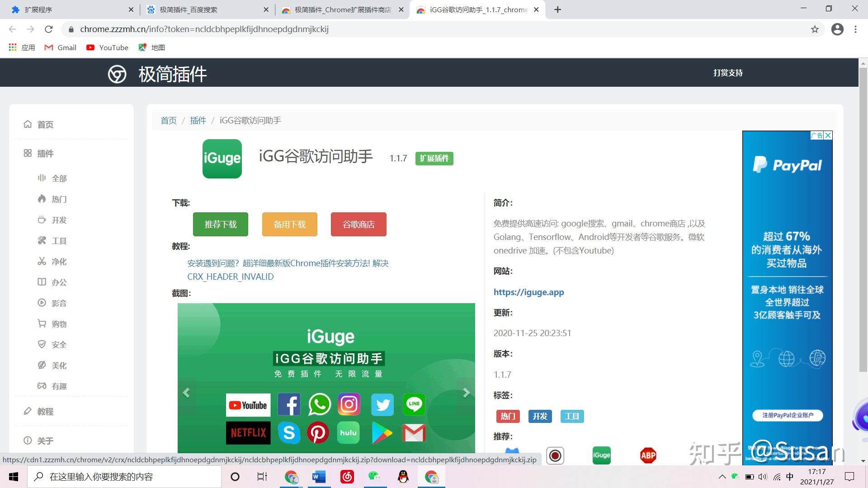This screenshot has height=488, width=868.
Task: Open Word from the taskbar
Action: point(319,477)
